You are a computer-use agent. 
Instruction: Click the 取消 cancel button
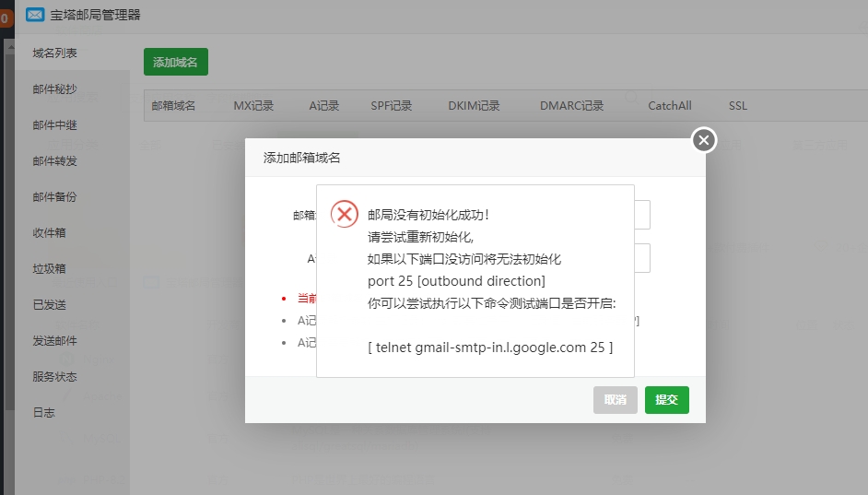(615, 400)
